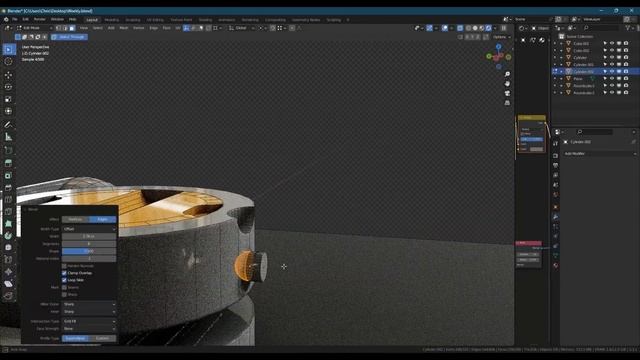Select the Transform tool

click(x=8, y=111)
